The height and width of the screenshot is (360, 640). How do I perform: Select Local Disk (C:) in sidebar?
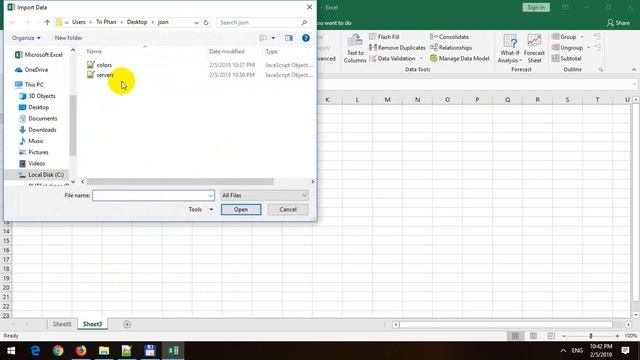coord(41,175)
